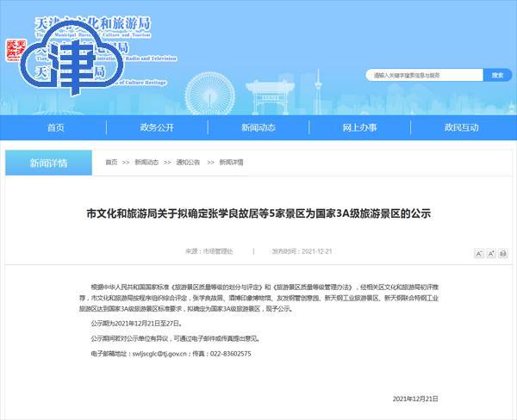Image resolution: width=517 pixels, height=420 pixels.
Task: Click 新闻动态 in the breadcrumb trail
Action: tap(146, 162)
